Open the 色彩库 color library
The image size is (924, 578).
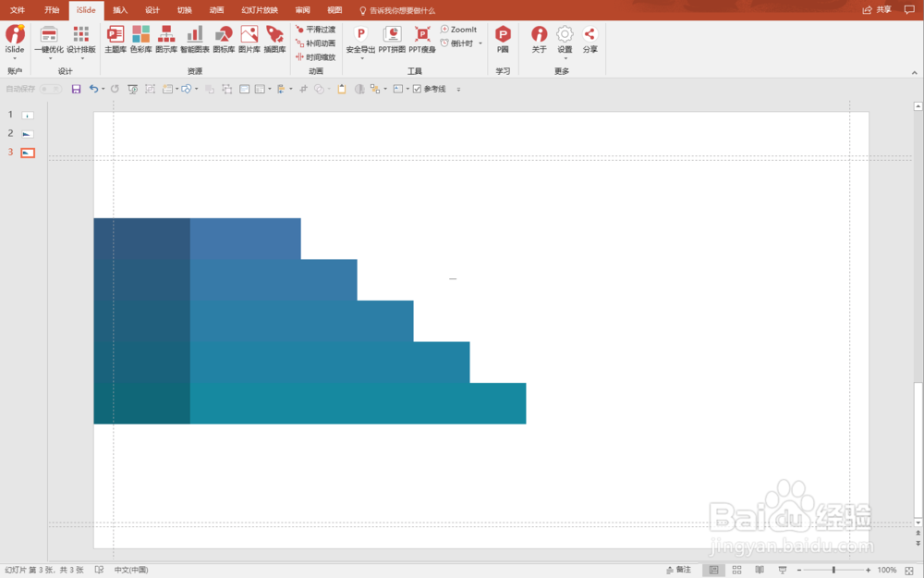tap(140, 39)
